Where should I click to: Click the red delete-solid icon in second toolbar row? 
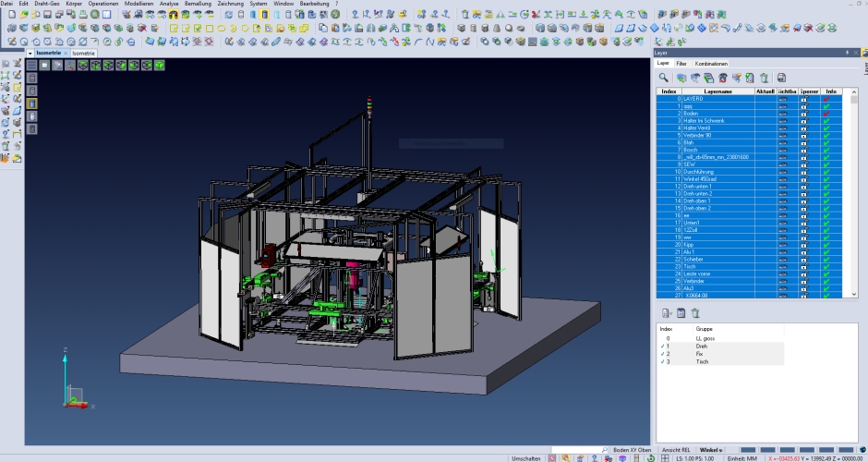(x=142, y=28)
